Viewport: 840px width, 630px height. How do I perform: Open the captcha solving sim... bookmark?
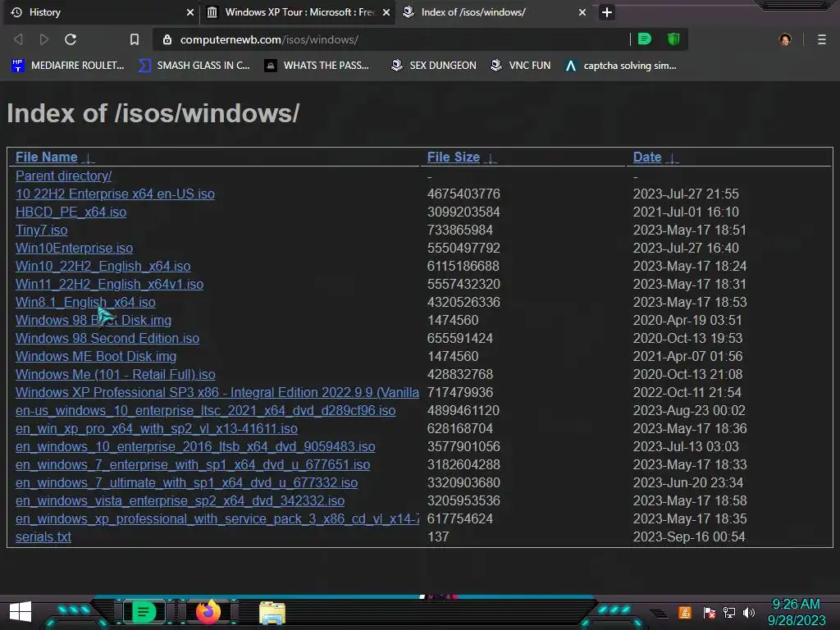tap(621, 66)
